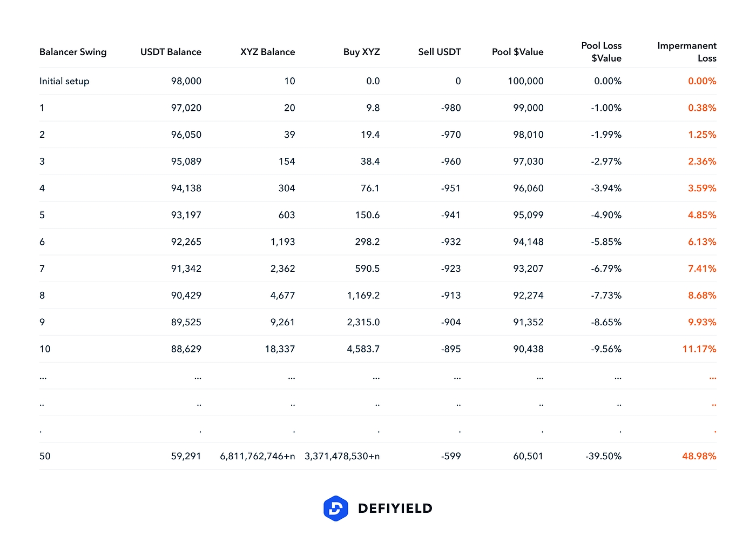The height and width of the screenshot is (542, 756).
Task: Select the Initial setup row label
Action: 64,81
